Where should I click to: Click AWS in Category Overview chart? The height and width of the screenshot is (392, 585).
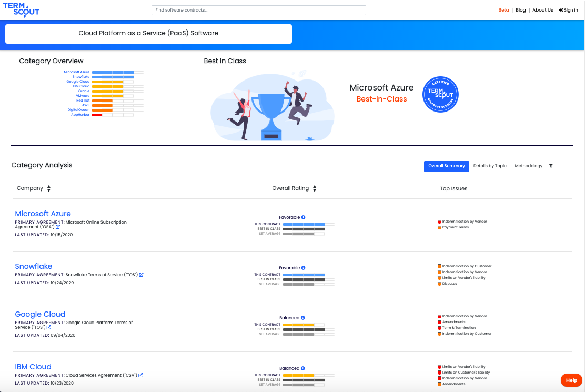point(86,105)
